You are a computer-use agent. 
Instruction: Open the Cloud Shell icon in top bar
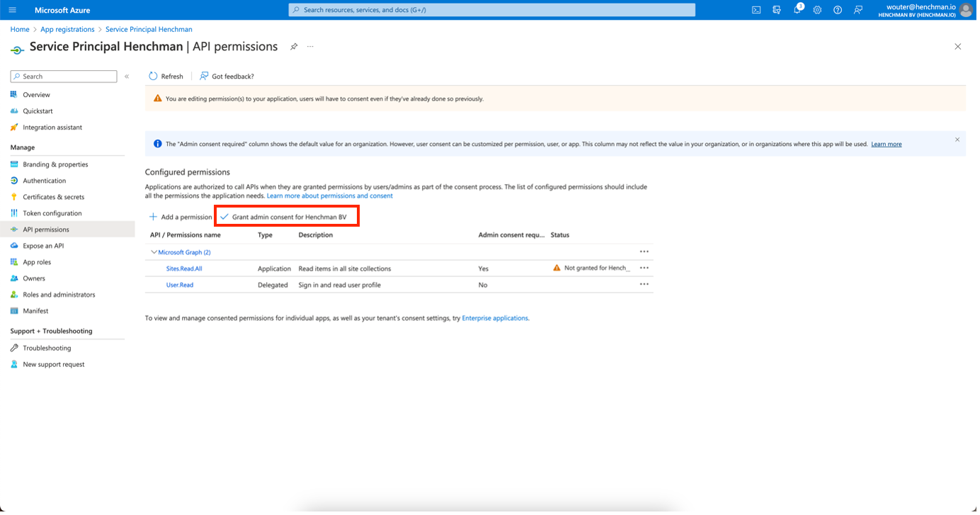(x=756, y=10)
